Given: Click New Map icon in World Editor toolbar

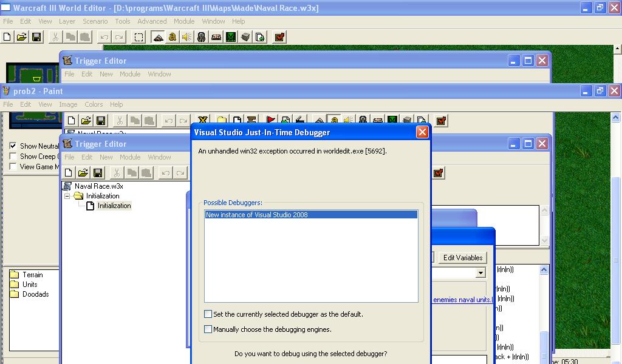Looking at the screenshot, I should tap(7, 37).
